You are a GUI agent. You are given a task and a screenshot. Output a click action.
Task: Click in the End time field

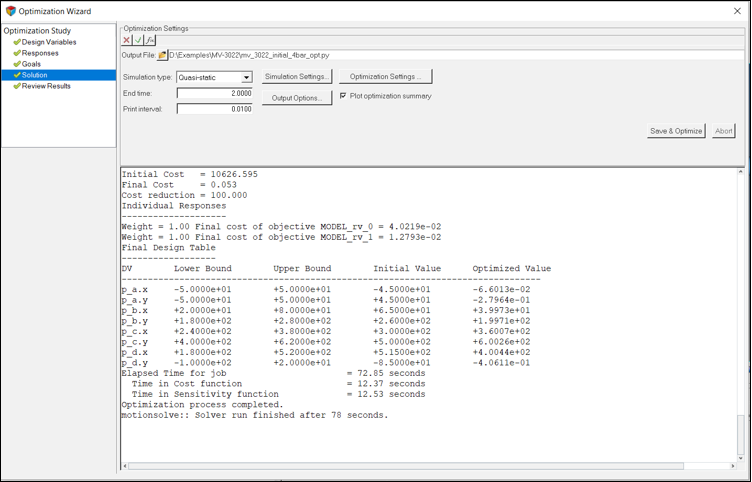pos(214,93)
